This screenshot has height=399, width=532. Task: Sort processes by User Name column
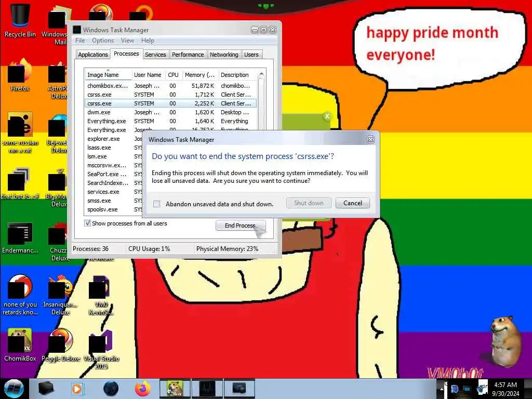pos(148,75)
